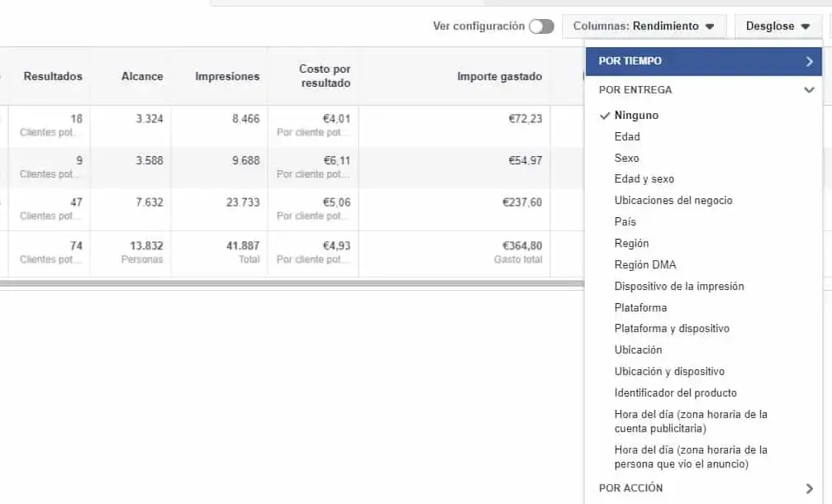832x504 pixels.
Task: Expand the POR ACCIÓN section
Action: (x=702, y=488)
